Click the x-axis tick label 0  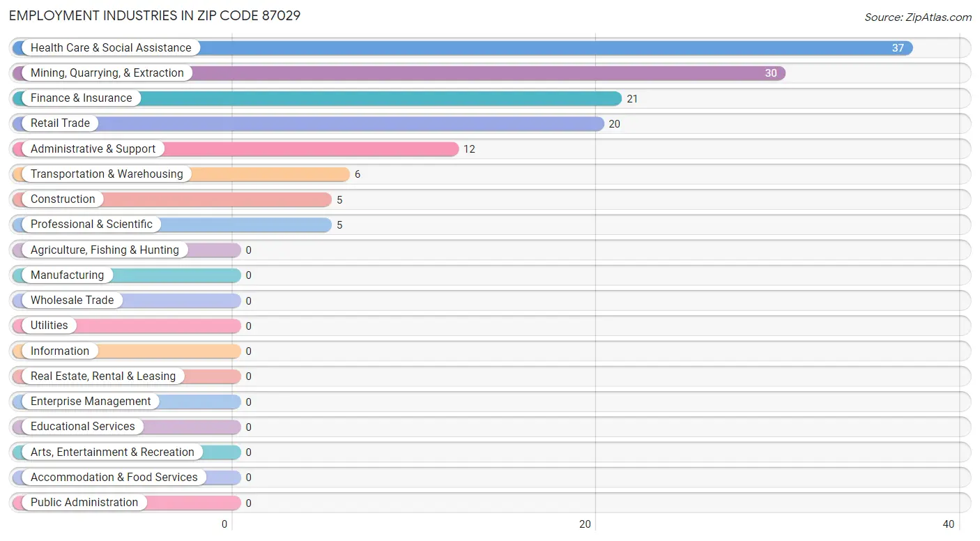point(224,524)
